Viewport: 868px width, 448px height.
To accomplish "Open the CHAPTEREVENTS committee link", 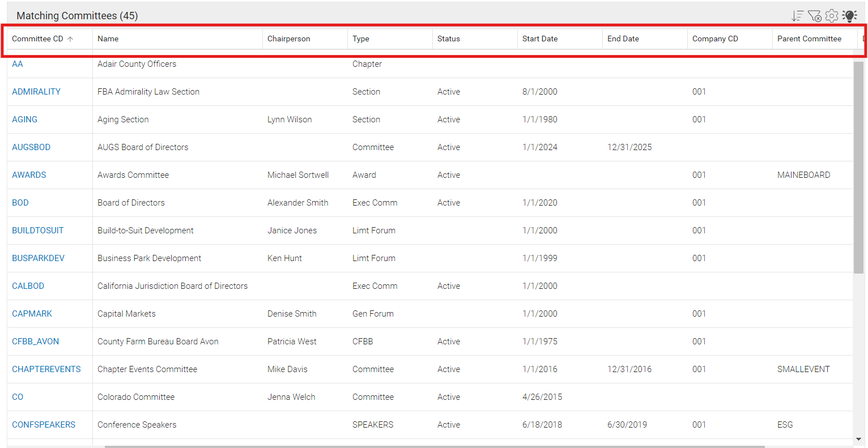I will tap(46, 369).
